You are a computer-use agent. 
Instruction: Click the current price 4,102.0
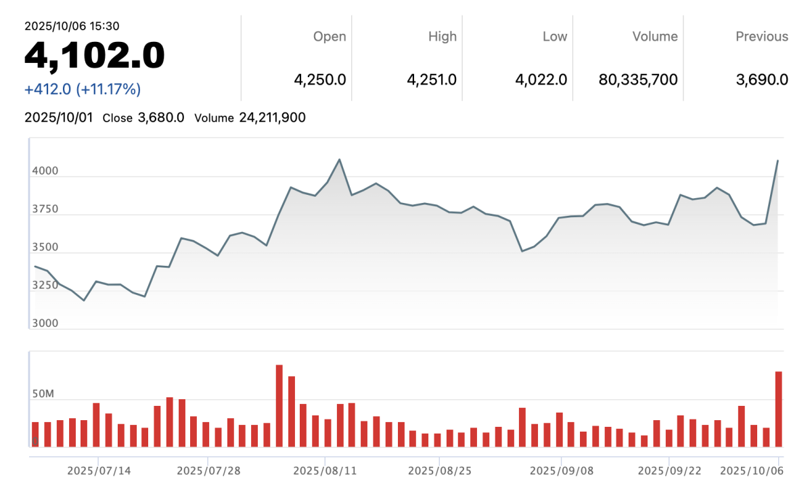tap(95, 55)
